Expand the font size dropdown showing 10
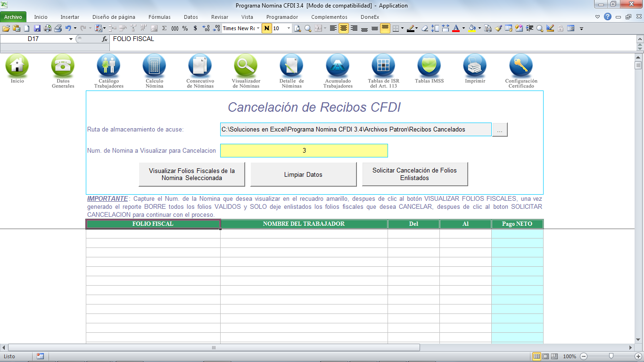The image size is (644, 362). 289,28
